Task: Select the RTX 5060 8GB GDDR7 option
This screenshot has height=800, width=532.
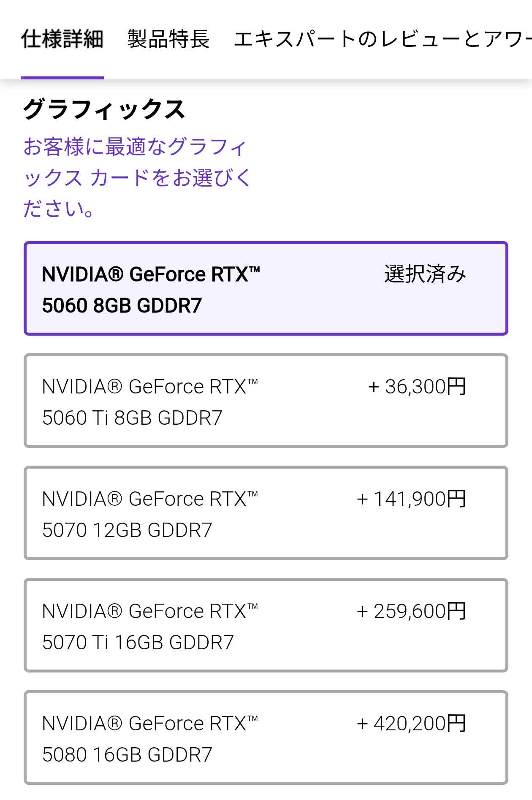Action: pos(266,289)
